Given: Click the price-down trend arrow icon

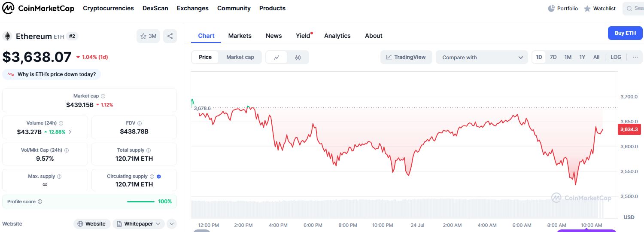Looking at the screenshot, I should click(x=11, y=74).
